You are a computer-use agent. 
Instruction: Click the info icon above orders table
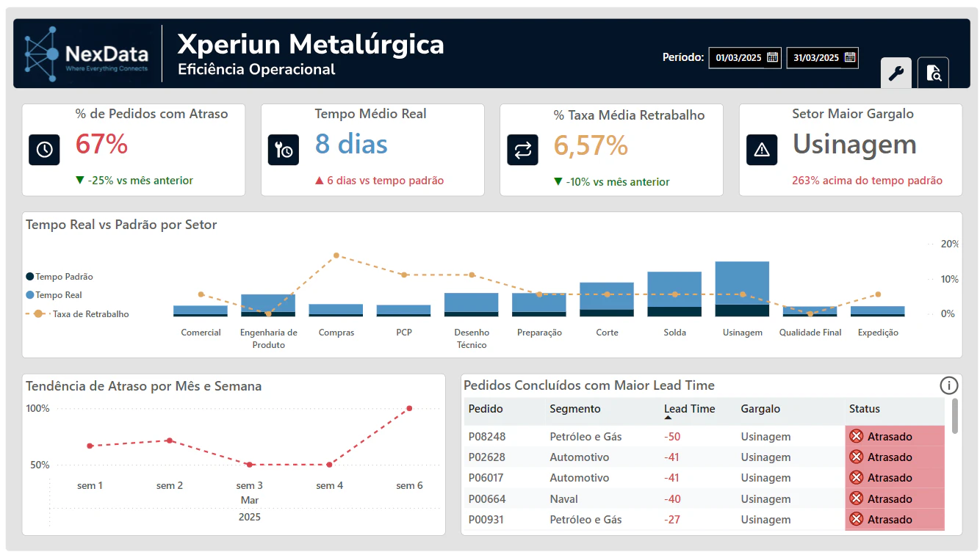pos(949,385)
